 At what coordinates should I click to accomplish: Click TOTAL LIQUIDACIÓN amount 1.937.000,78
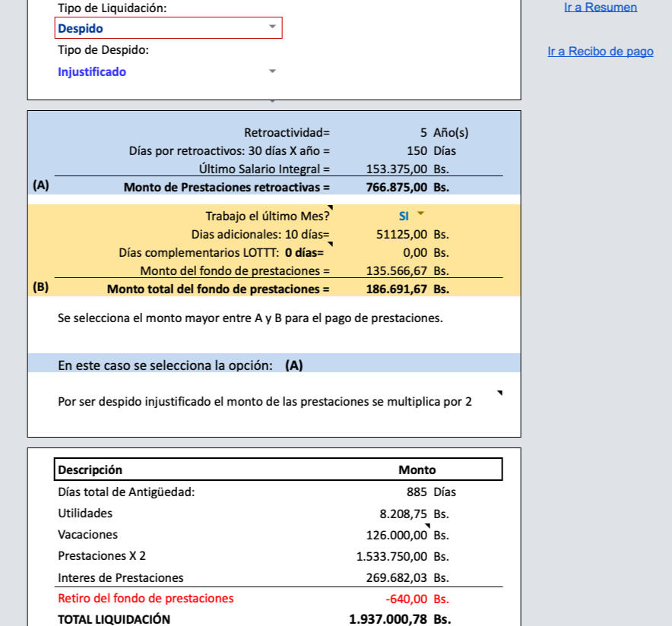click(388, 618)
